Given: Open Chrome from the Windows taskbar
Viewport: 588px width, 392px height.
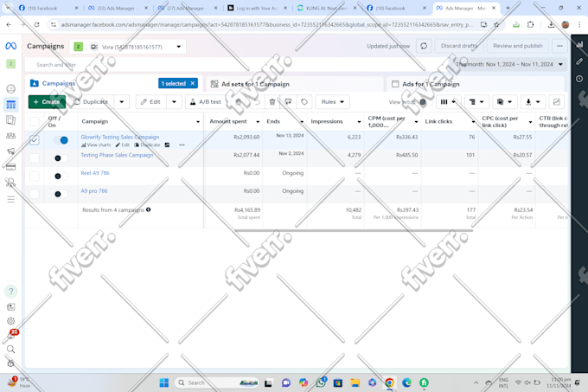Looking at the screenshot, I should [x=389, y=382].
